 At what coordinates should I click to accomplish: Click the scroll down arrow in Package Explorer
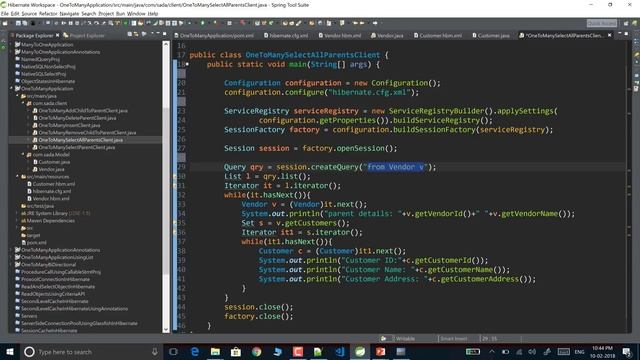(x=166, y=329)
